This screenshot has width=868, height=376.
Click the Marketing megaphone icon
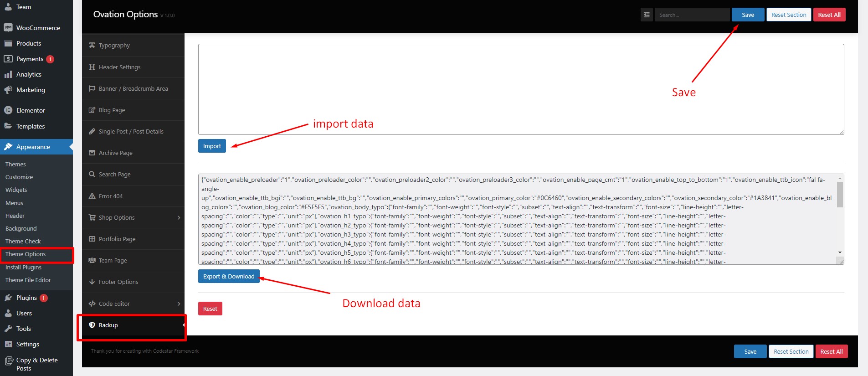click(8, 90)
